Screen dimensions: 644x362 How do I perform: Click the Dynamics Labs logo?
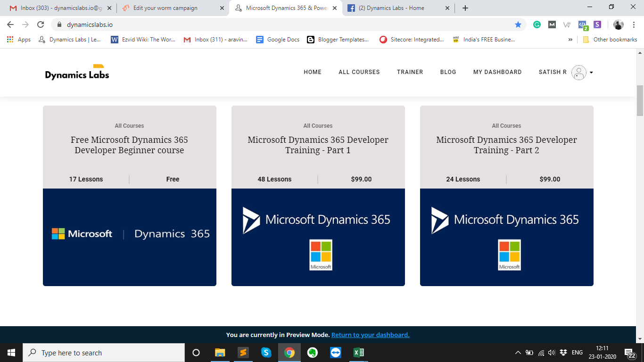(x=76, y=72)
